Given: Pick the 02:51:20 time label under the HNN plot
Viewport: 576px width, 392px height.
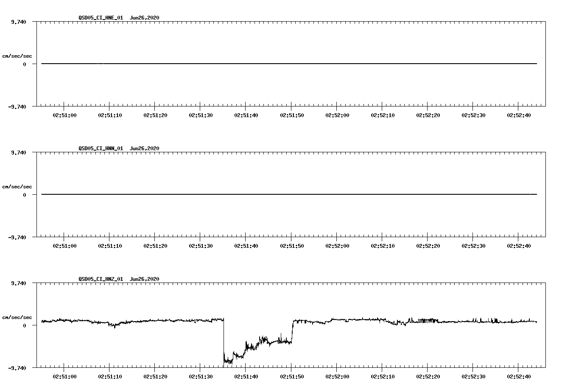Looking at the screenshot, I should tap(155, 246).
